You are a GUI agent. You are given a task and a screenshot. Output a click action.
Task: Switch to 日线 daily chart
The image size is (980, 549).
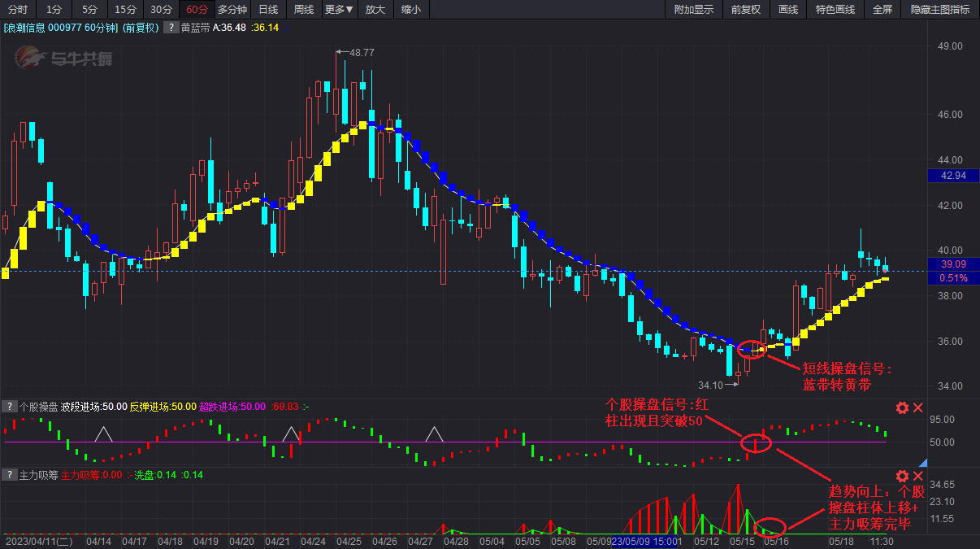[268, 10]
